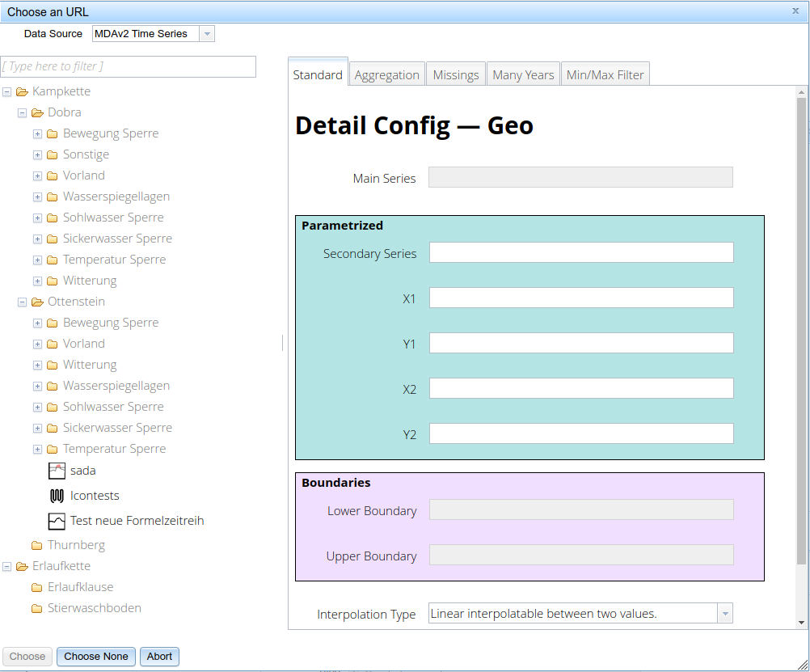This screenshot has height=672, width=810.
Task: Expand the Bewegung Sperre node under Dobra
Action: (37, 133)
